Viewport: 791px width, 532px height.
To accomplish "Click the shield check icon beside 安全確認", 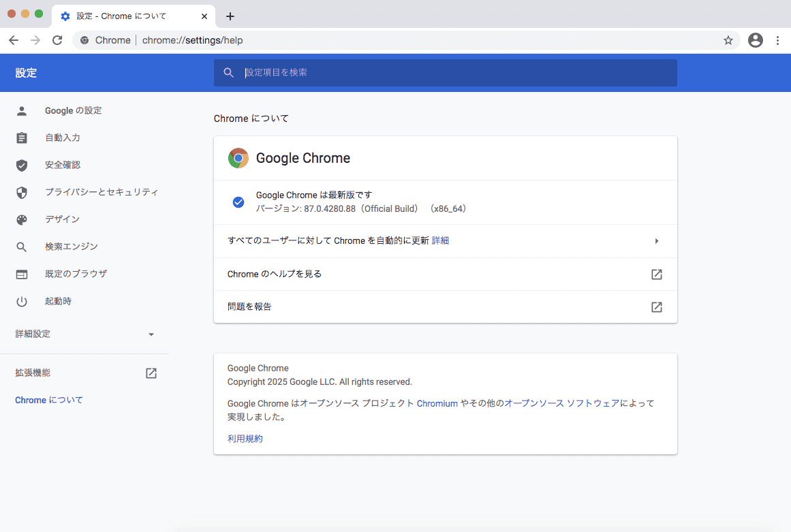I will point(22,166).
